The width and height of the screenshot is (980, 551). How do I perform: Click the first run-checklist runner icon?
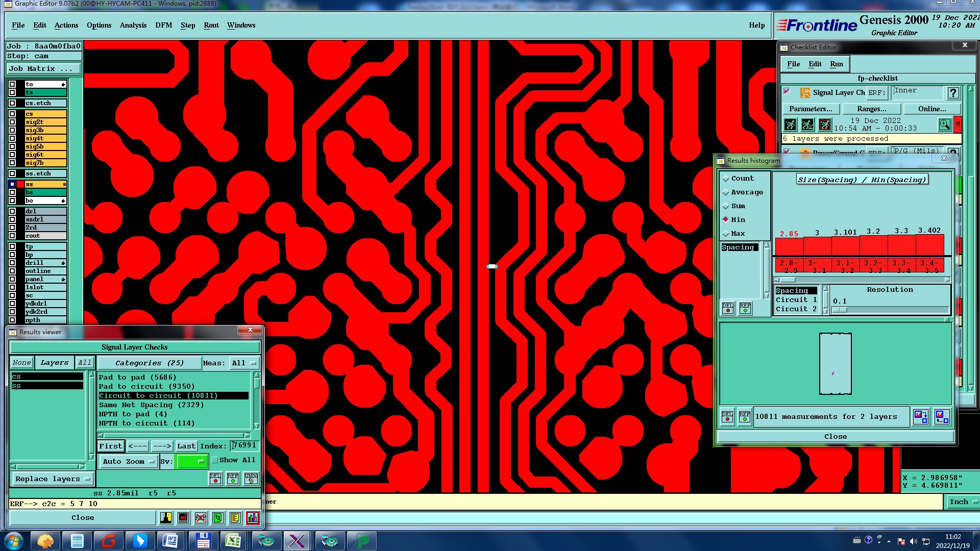pos(790,124)
